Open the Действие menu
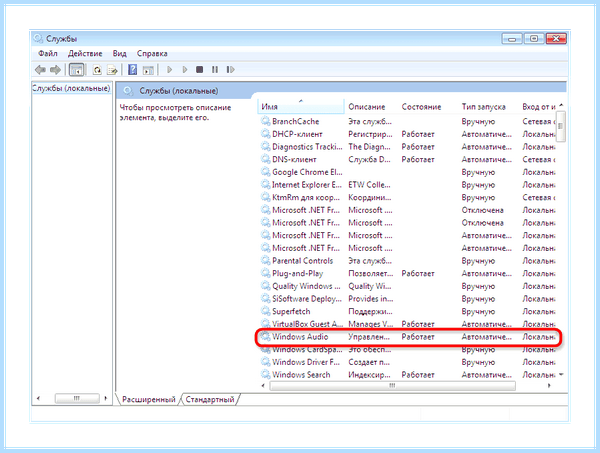This screenshot has height=453, width=600. (x=85, y=54)
